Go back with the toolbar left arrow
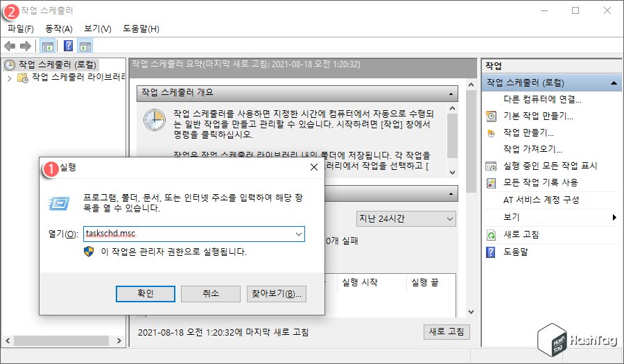 click(x=10, y=46)
